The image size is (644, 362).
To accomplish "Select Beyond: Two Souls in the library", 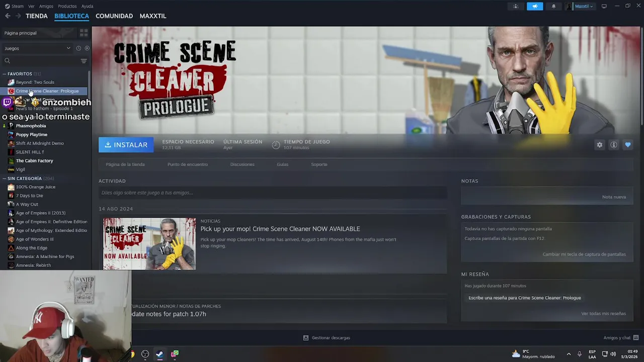I will pos(35,82).
